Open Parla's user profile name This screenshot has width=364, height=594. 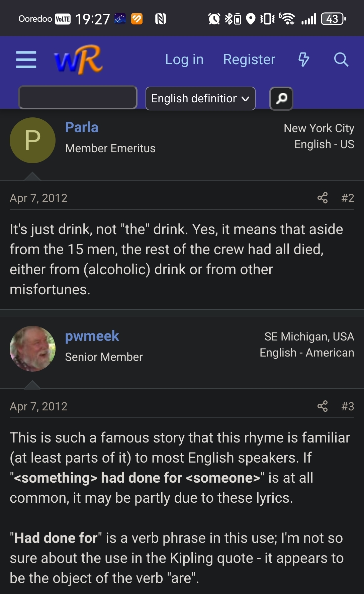pos(82,127)
